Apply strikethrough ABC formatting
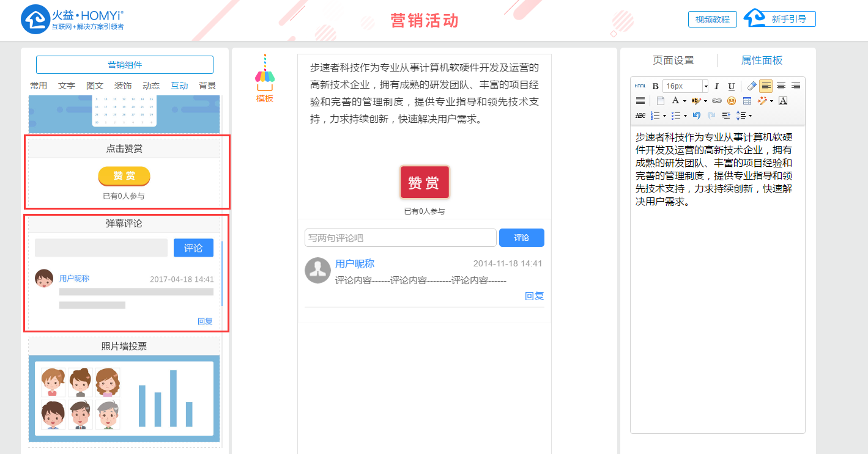 (x=640, y=115)
